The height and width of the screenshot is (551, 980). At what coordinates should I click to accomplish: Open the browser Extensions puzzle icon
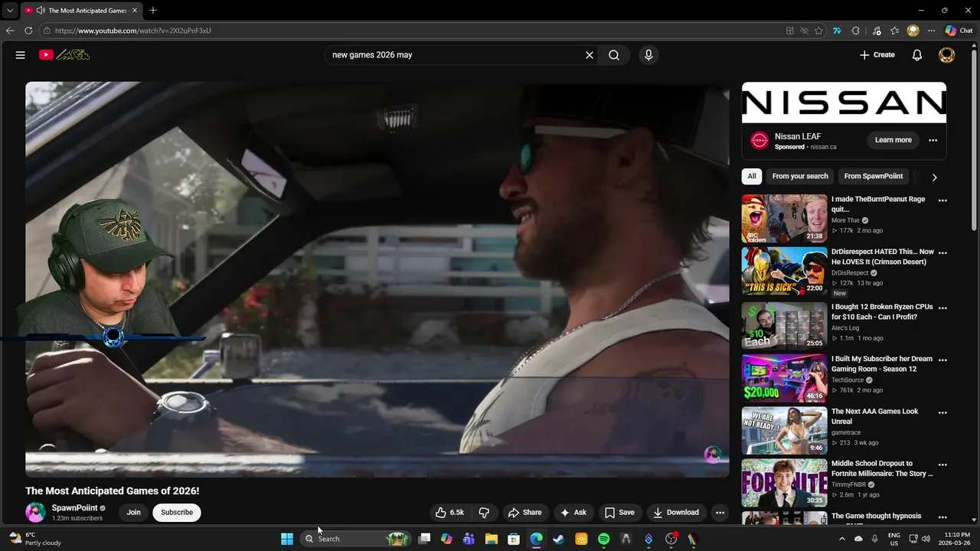855,31
